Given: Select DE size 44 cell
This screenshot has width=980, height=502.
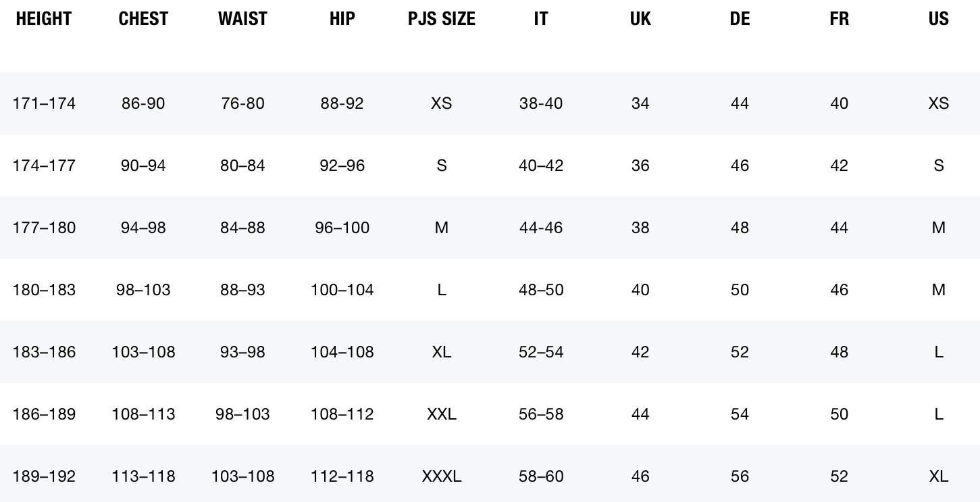Looking at the screenshot, I should [740, 103].
